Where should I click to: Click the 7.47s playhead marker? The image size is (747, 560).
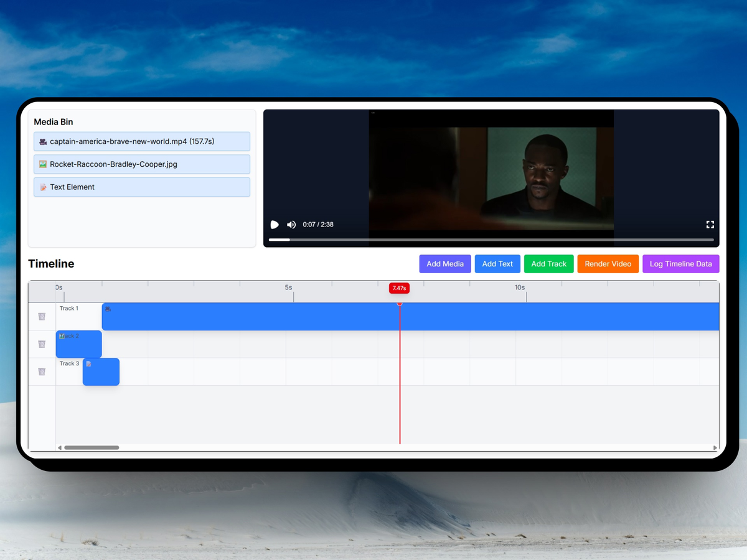click(399, 288)
